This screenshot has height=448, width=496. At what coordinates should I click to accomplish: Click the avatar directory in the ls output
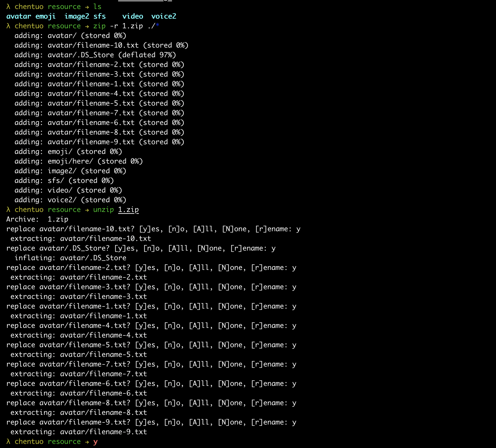click(19, 16)
